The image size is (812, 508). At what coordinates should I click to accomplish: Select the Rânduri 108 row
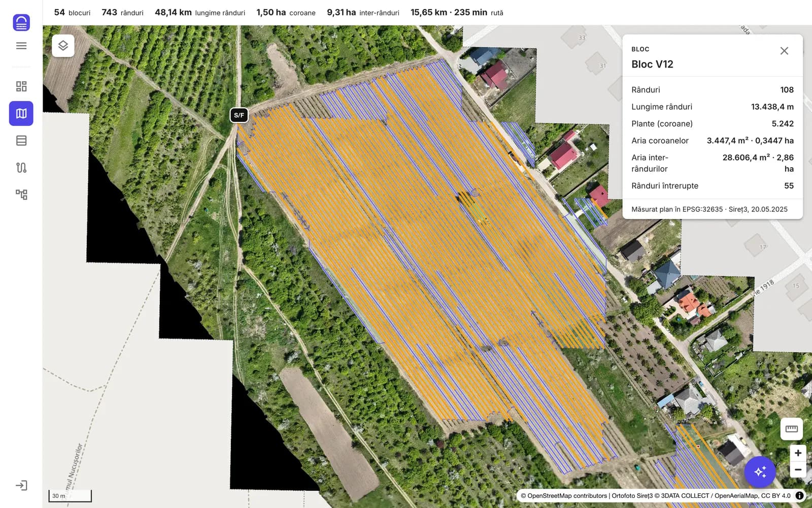713,90
